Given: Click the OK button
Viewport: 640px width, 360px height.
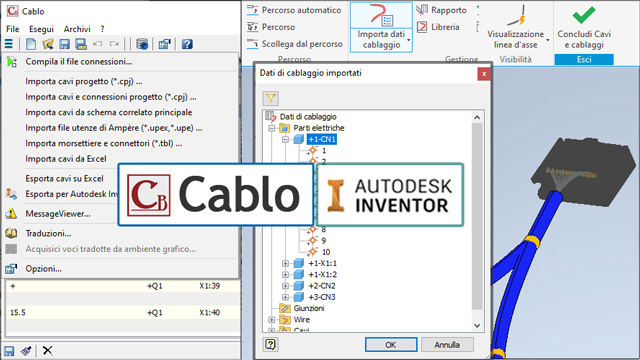Looking at the screenshot, I should [x=391, y=344].
